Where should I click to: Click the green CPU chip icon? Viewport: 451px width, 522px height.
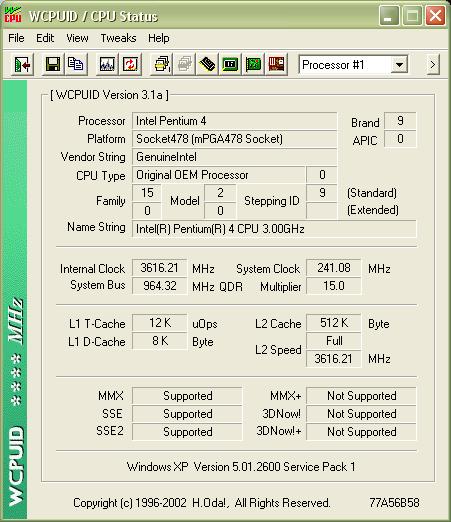(x=230, y=64)
